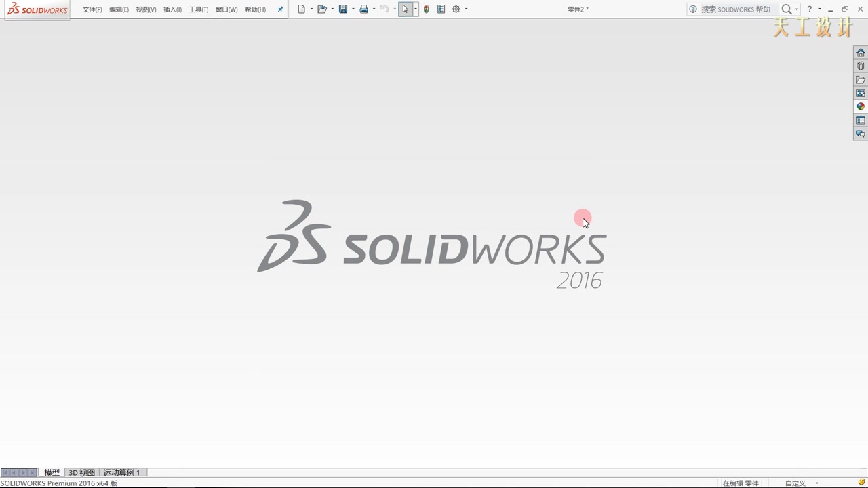
Task: Activate the Select cursor tool
Action: point(405,9)
